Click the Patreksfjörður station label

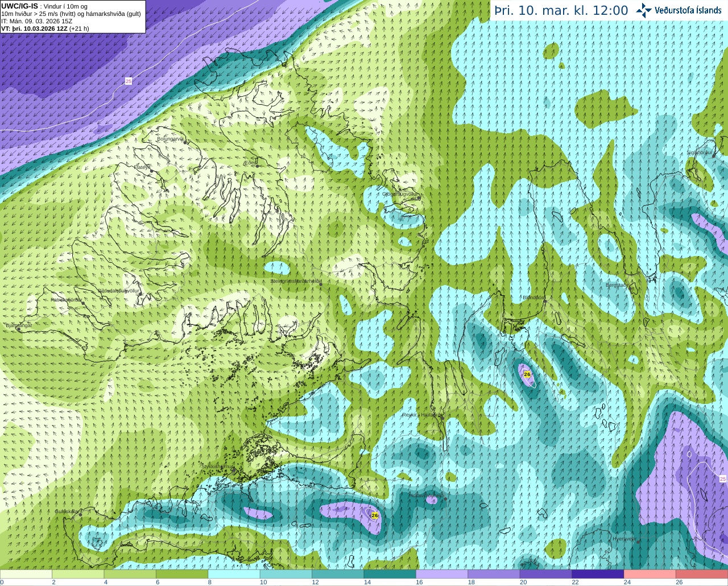coord(66,299)
